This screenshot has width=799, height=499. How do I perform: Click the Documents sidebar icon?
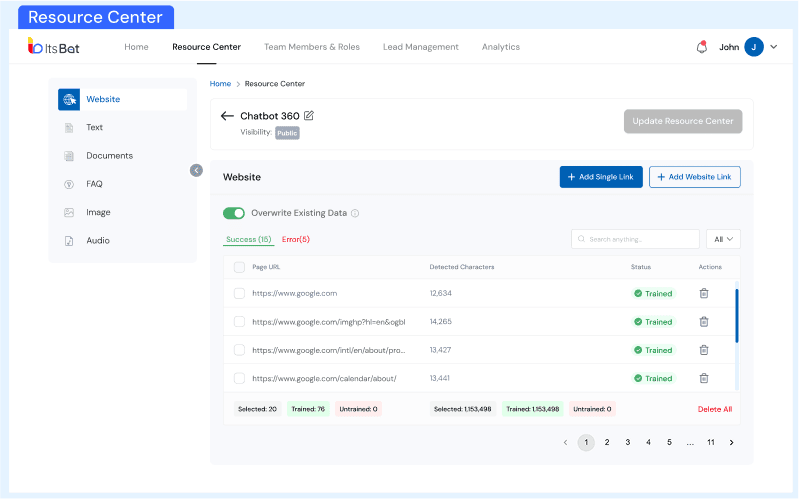(x=69, y=156)
